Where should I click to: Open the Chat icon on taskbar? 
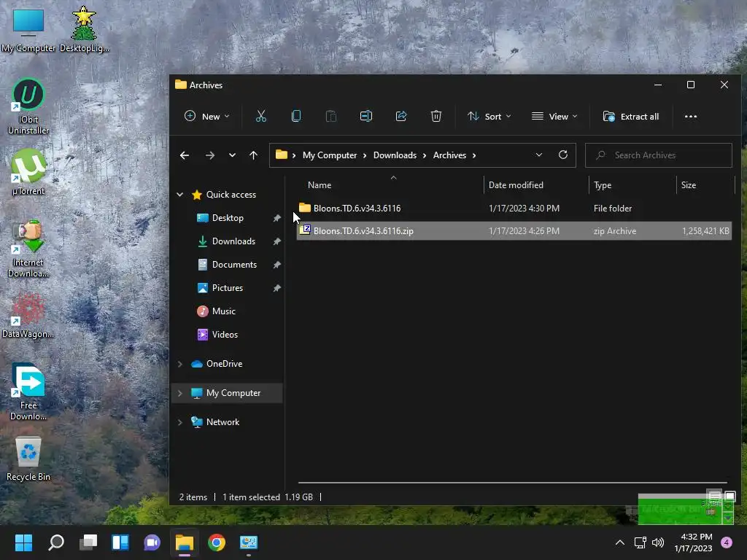[x=152, y=542]
